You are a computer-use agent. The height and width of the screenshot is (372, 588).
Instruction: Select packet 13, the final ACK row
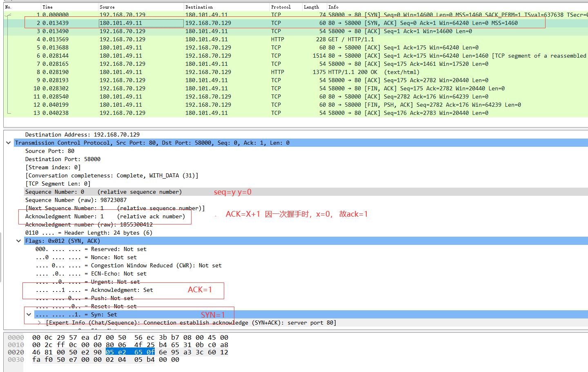204,113
